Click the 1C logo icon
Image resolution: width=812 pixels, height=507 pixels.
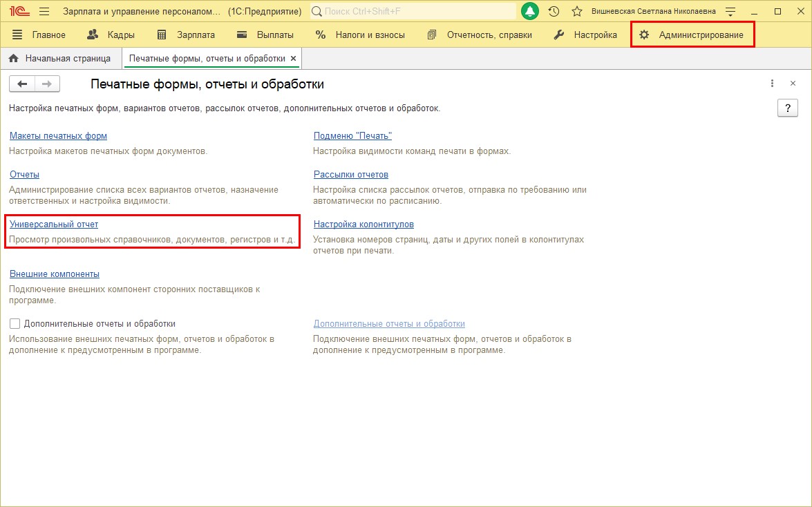coord(19,11)
